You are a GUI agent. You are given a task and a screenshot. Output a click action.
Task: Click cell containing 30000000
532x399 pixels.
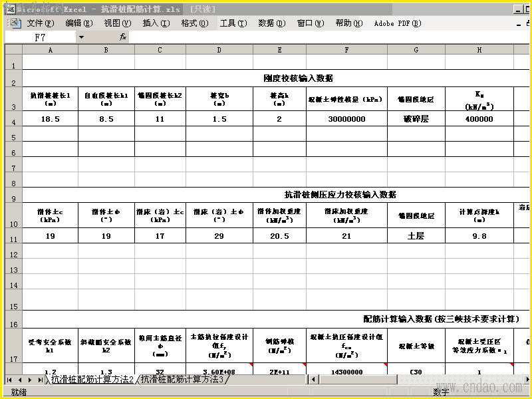[x=346, y=119]
